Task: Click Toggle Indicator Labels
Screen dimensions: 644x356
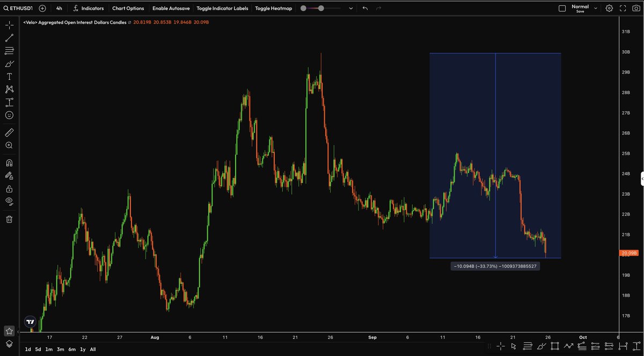Action: pyautogui.click(x=222, y=9)
